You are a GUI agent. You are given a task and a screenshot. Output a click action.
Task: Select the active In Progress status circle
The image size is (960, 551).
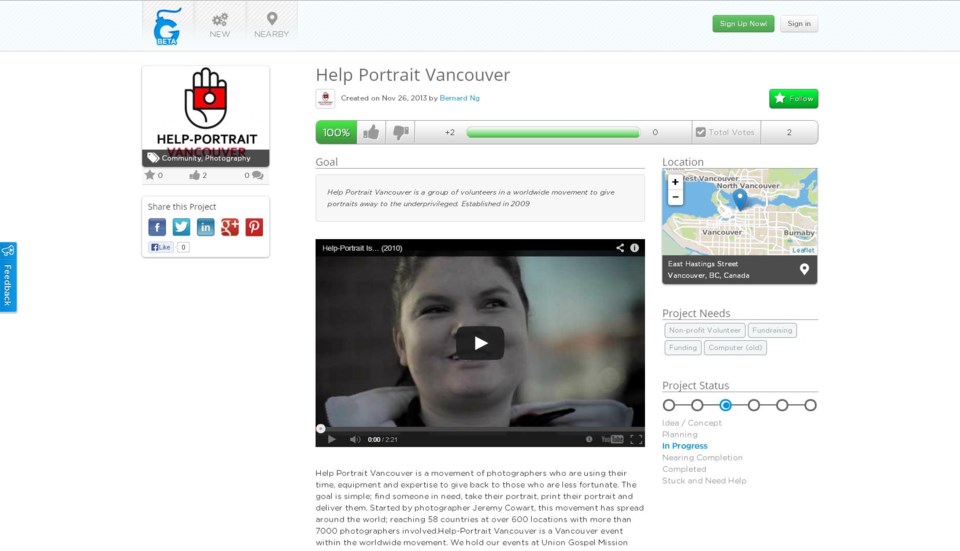(x=726, y=405)
